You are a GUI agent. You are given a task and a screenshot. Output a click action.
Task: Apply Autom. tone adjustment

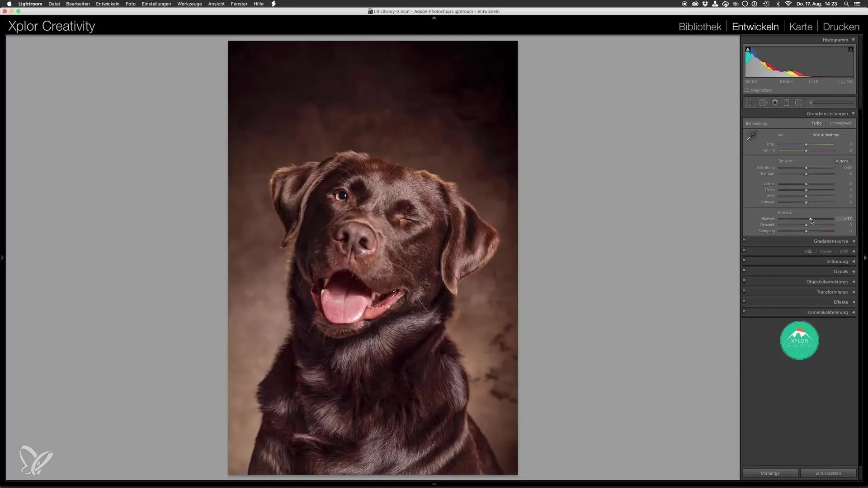[x=842, y=161]
